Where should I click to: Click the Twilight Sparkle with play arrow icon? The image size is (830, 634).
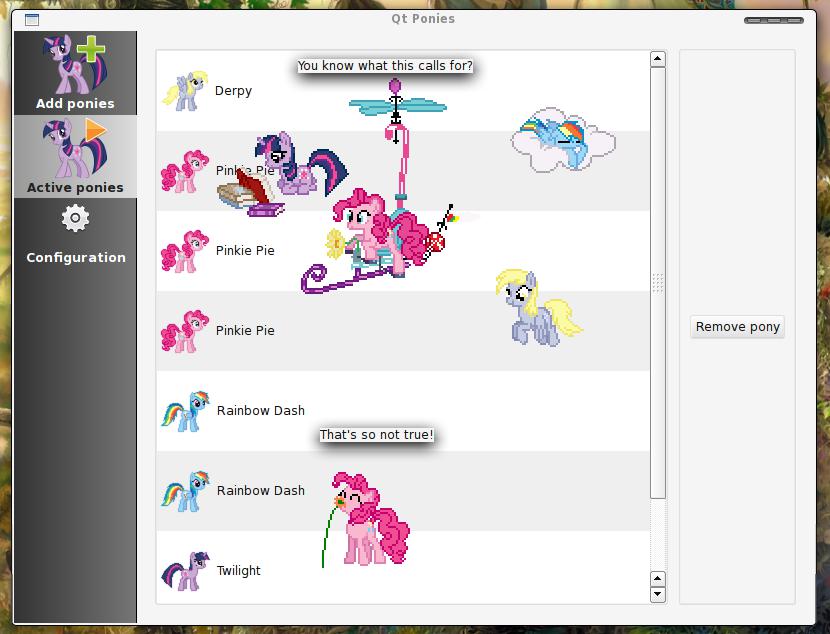point(75,148)
